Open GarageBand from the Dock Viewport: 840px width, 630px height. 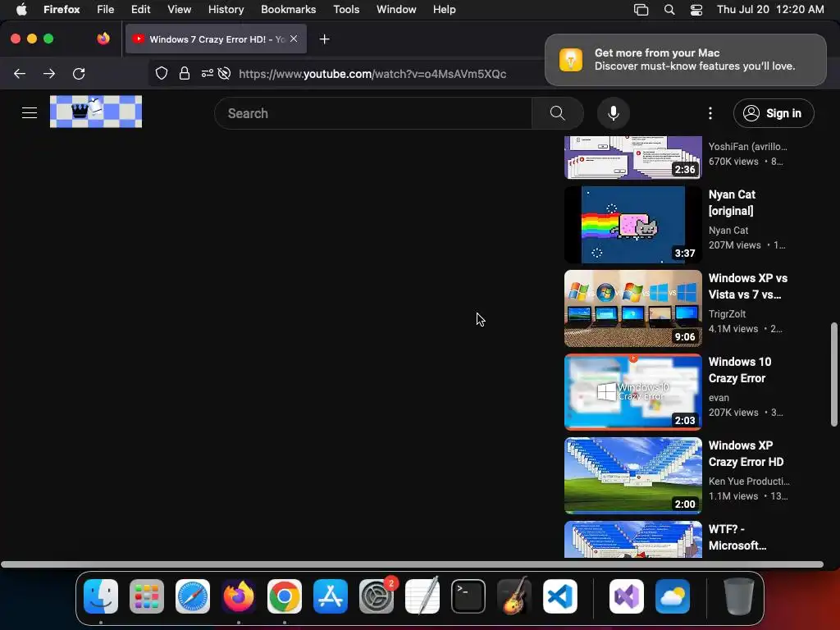pos(514,596)
